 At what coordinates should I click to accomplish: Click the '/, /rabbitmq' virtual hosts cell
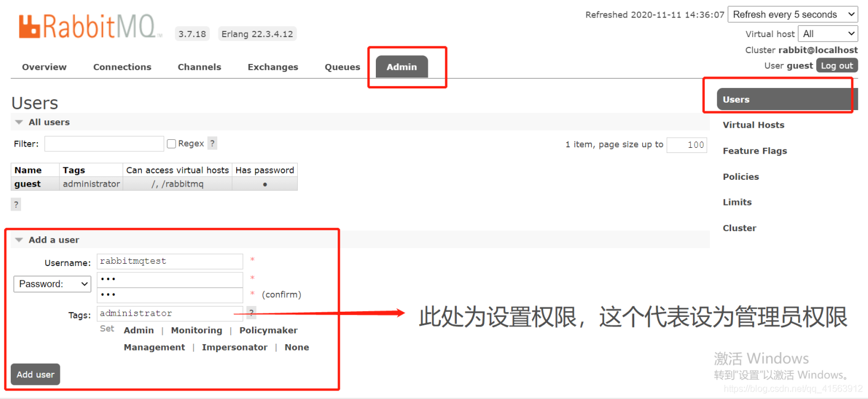pos(177,184)
